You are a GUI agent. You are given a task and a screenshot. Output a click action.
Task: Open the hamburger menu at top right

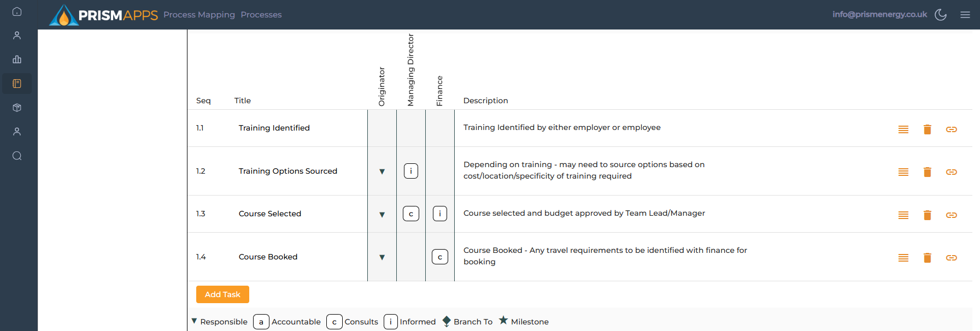[x=965, y=15]
